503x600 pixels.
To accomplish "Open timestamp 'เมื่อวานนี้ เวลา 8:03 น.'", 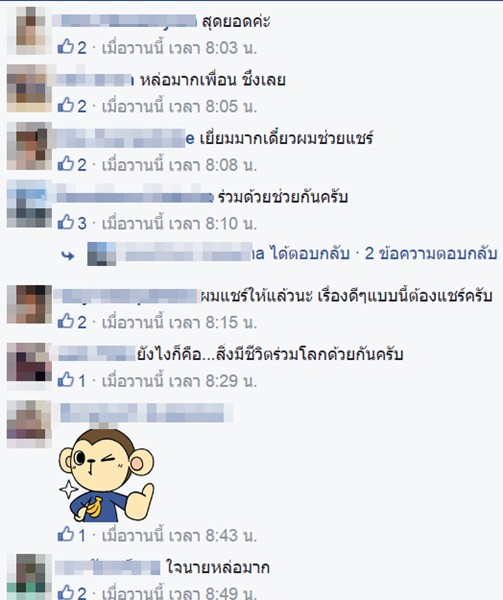I will 180,48.
